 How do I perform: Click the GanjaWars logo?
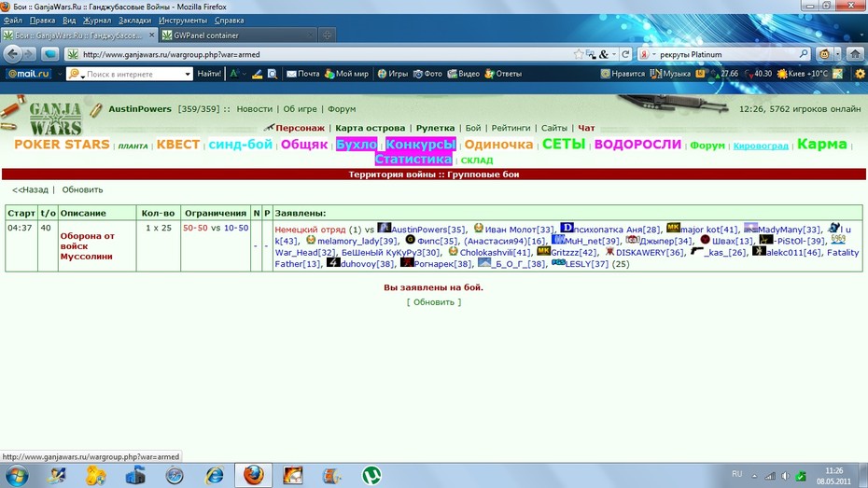[55, 118]
